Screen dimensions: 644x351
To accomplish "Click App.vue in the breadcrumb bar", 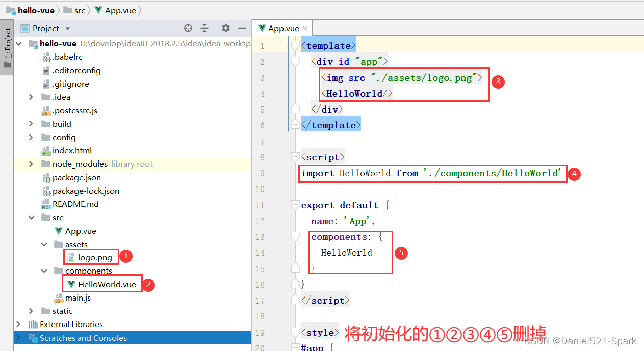I will click(115, 10).
